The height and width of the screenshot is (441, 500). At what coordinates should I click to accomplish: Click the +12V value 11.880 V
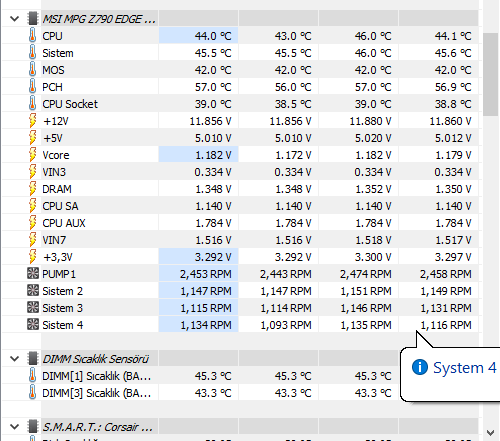pos(370,121)
